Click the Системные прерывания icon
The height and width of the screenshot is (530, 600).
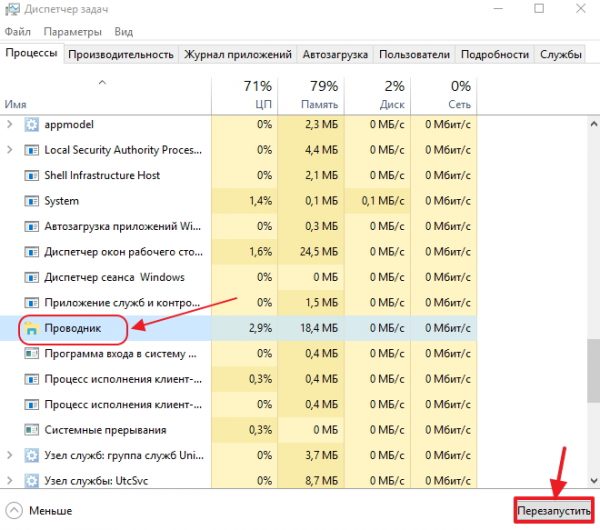coord(31,430)
